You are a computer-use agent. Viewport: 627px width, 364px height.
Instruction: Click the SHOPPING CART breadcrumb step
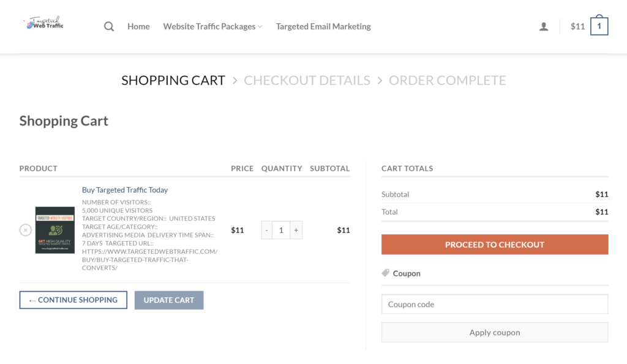173,80
